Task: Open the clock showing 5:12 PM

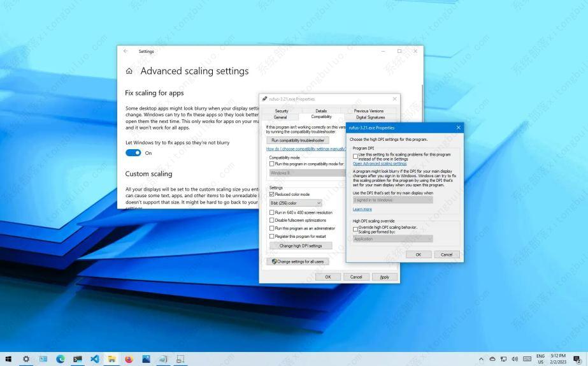Action: click(558, 359)
